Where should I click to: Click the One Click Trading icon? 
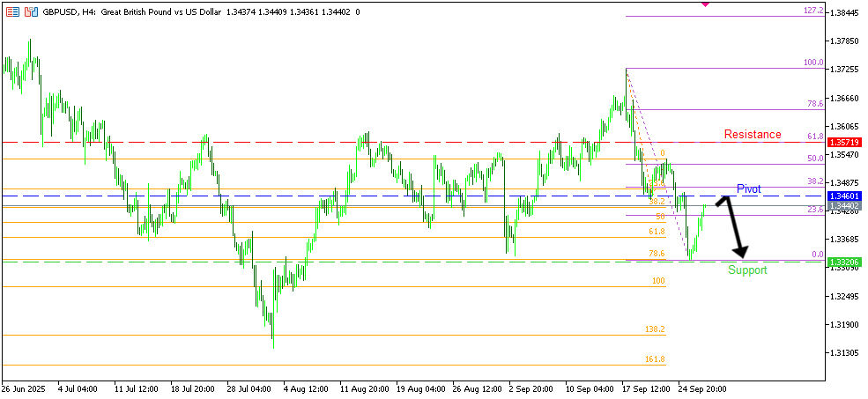tap(31, 11)
